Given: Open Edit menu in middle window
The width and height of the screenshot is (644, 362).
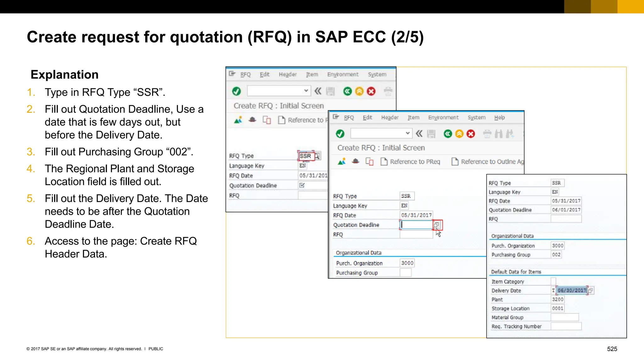Looking at the screenshot, I should pos(367,118).
